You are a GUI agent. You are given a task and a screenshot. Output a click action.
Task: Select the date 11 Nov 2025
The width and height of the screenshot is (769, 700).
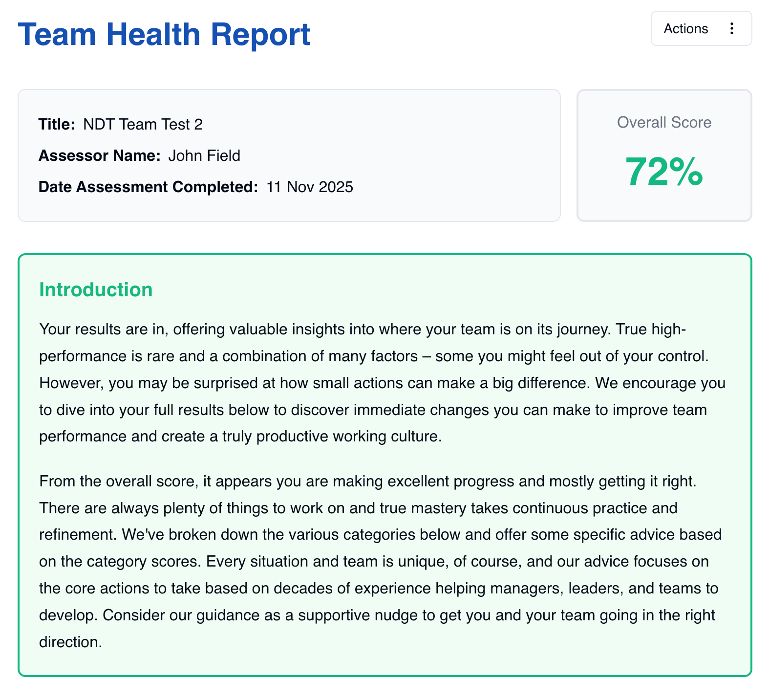click(310, 187)
